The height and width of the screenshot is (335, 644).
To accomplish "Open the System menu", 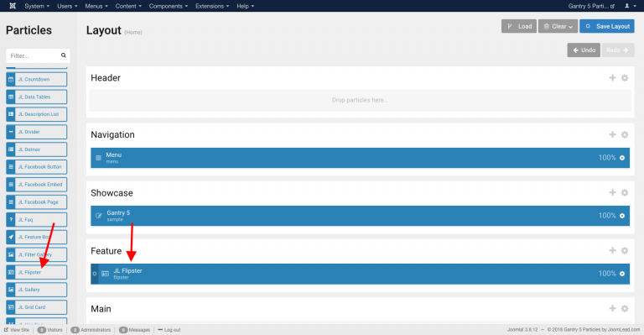I will point(37,6).
